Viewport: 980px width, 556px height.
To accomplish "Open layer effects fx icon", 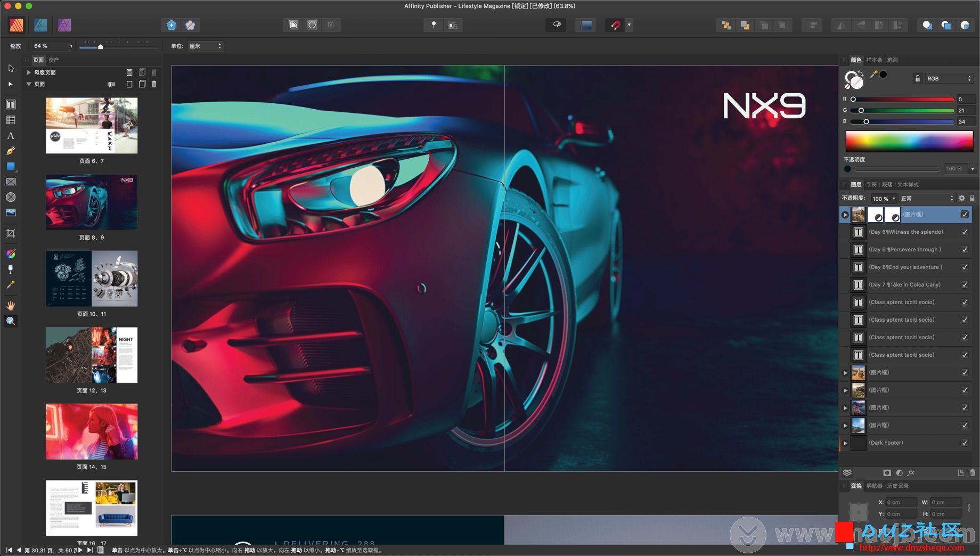I will point(911,473).
